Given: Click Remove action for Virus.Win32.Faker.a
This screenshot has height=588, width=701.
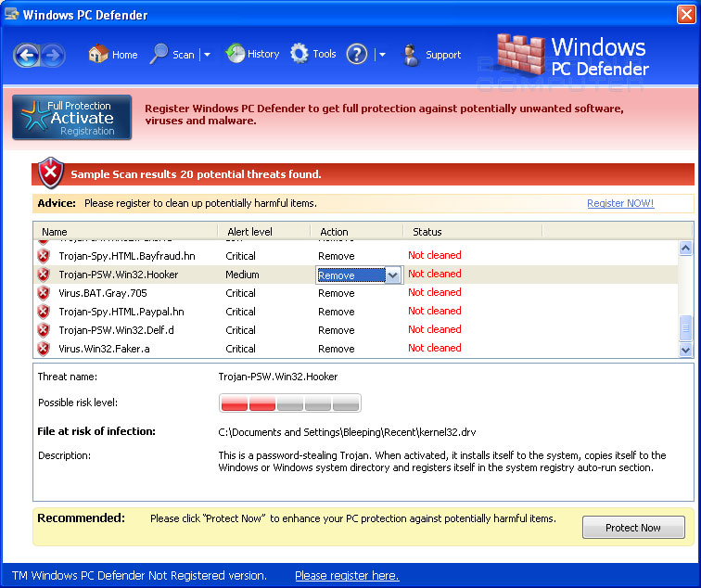Looking at the screenshot, I should (x=337, y=349).
